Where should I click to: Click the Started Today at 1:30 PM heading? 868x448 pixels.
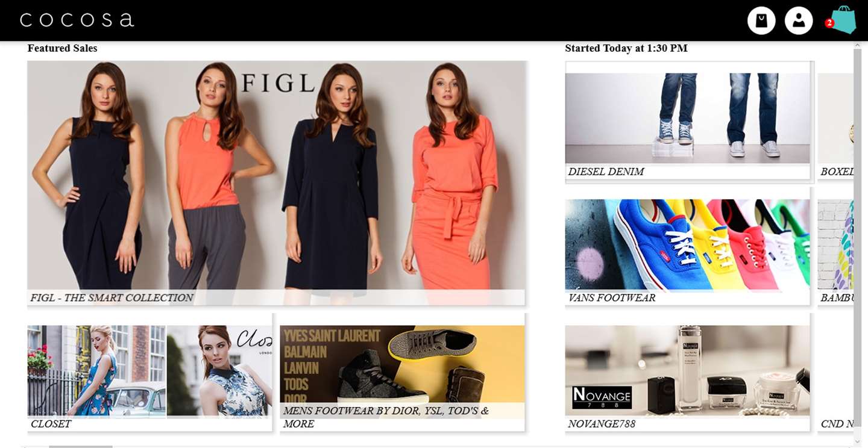626,48
